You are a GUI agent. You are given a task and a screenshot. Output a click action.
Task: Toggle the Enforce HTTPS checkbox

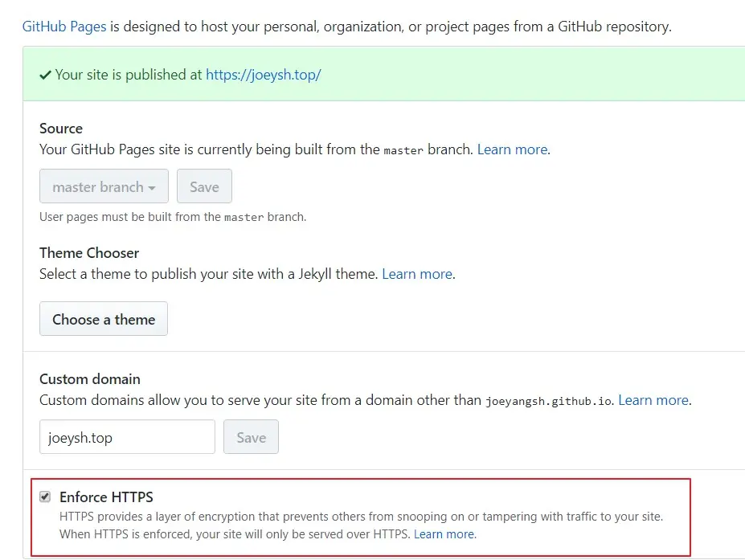45,497
